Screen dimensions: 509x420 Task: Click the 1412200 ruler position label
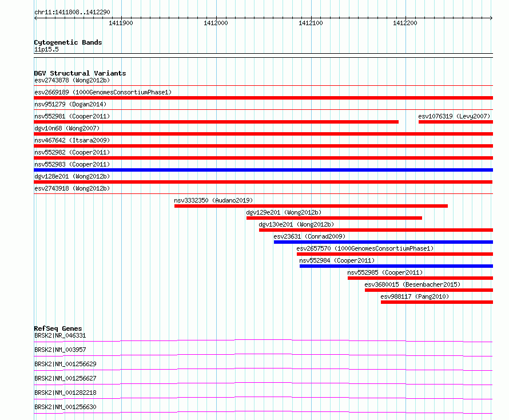pos(405,23)
